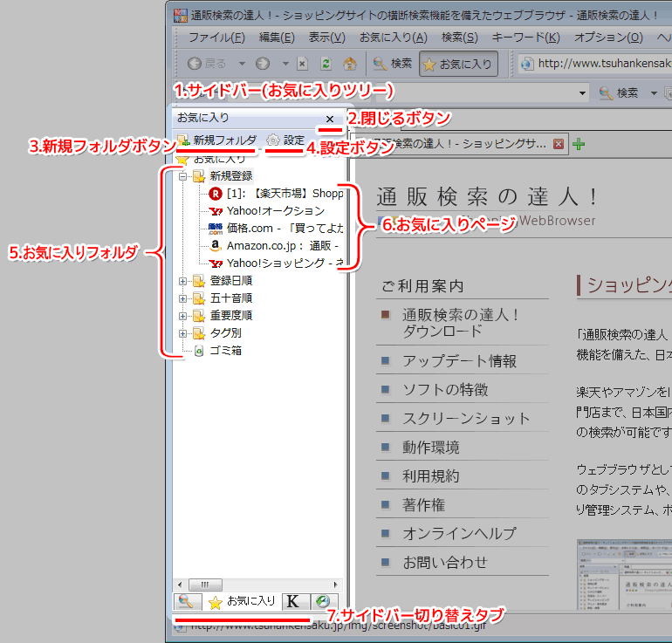Screen dimensions: 672x643
Task: Click sidebar horizontal scrollbar right arrow
Action: coord(335,585)
